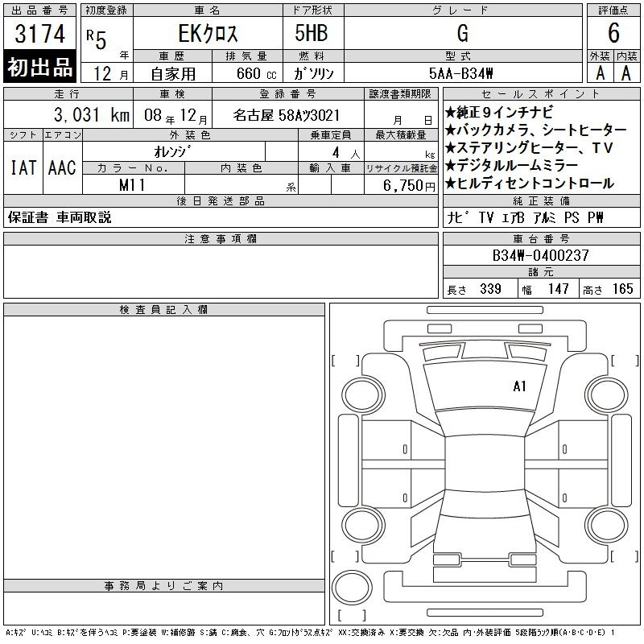Select the オレンジ exterior color field
The image size is (644, 644).
click(x=173, y=151)
